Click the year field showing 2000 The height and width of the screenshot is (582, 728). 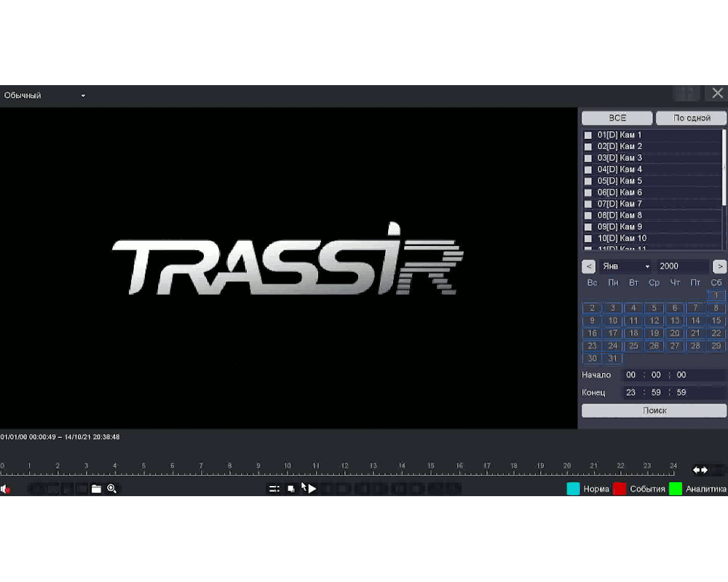[683, 266]
